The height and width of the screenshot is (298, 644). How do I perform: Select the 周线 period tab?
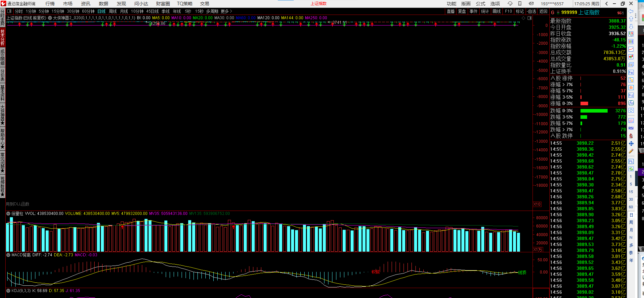coord(113,11)
